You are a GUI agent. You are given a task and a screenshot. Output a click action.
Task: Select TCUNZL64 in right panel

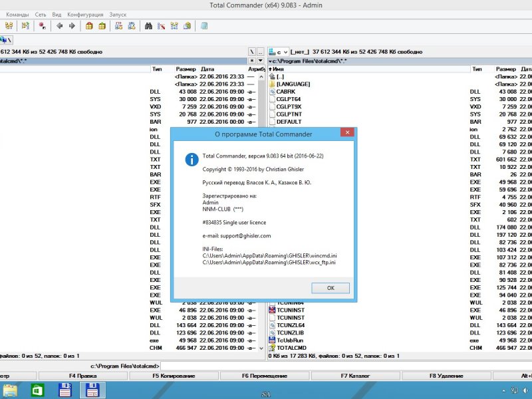point(291,325)
